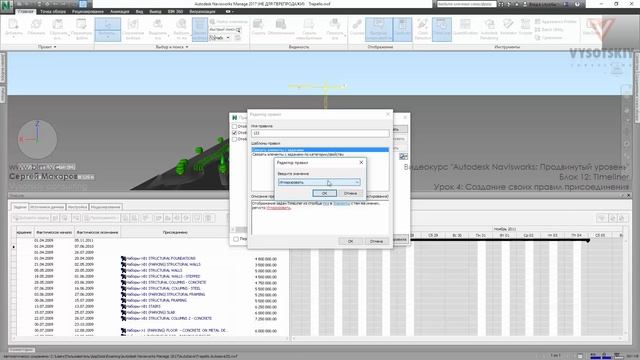Open Параметры файла (File Options) icon
The image size is (640, 360).
click(81, 29)
